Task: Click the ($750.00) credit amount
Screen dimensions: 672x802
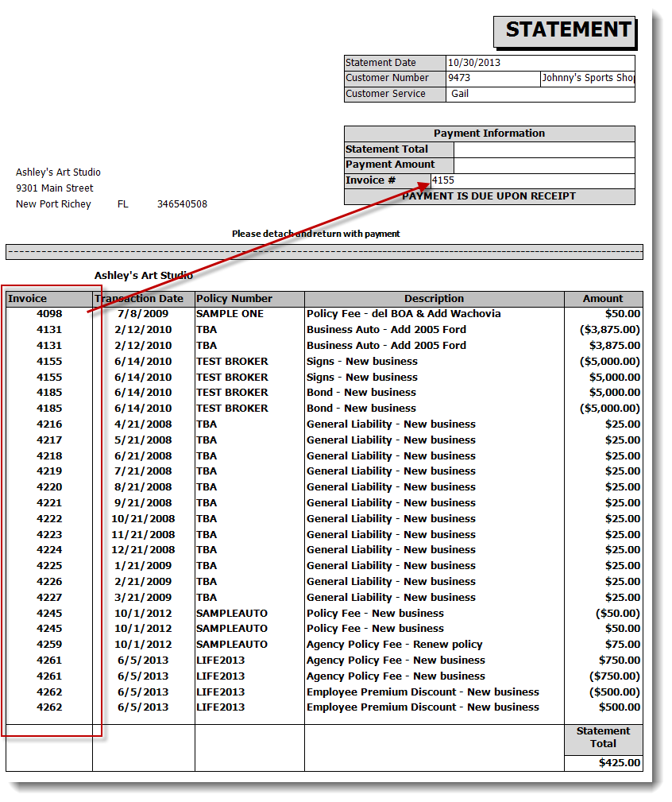Action: (615, 676)
